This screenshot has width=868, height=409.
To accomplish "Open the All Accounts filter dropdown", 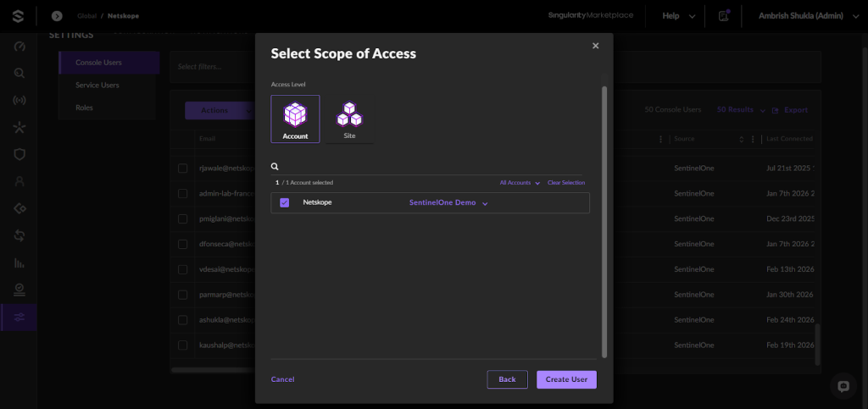I will [520, 182].
